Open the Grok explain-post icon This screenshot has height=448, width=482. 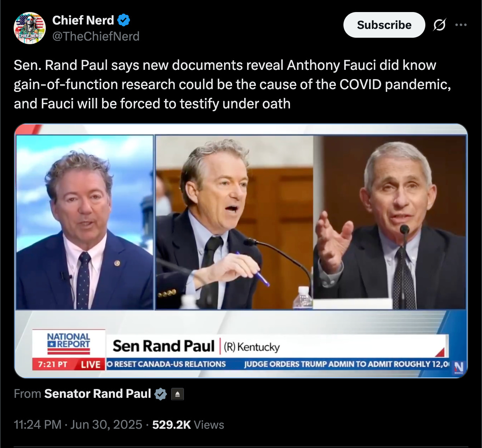click(x=439, y=25)
